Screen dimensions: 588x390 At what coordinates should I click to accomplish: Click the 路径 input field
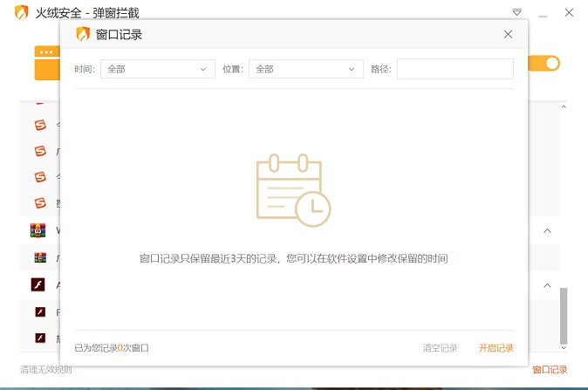point(455,69)
